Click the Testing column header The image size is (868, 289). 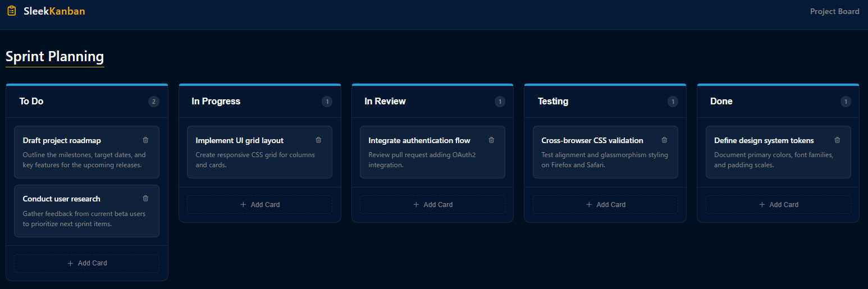pos(553,102)
